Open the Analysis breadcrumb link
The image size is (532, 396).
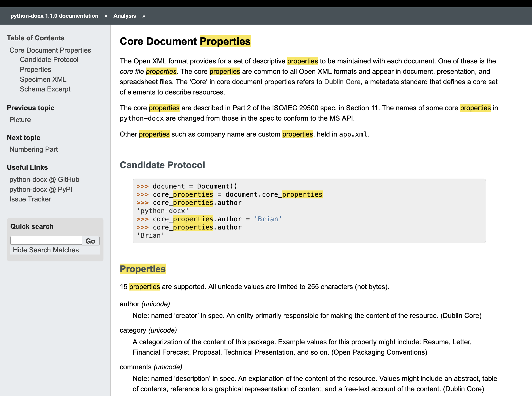[x=125, y=16]
